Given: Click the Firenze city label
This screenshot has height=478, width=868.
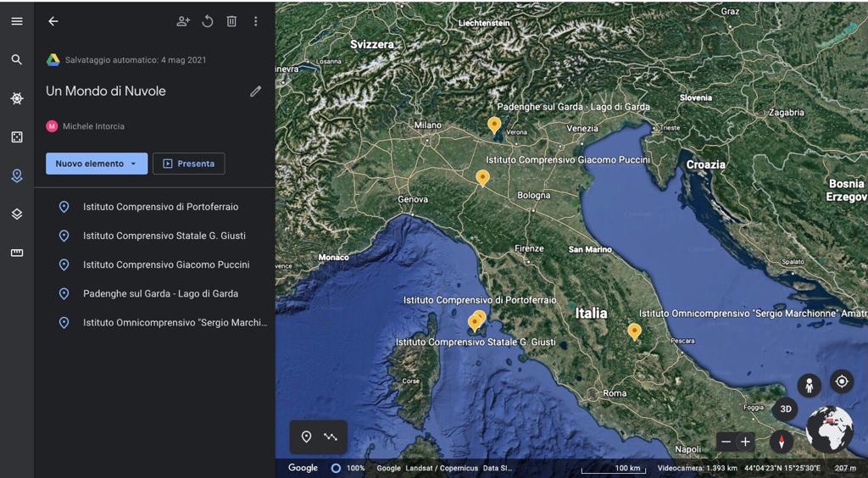Looking at the screenshot, I should pyautogui.click(x=529, y=249).
